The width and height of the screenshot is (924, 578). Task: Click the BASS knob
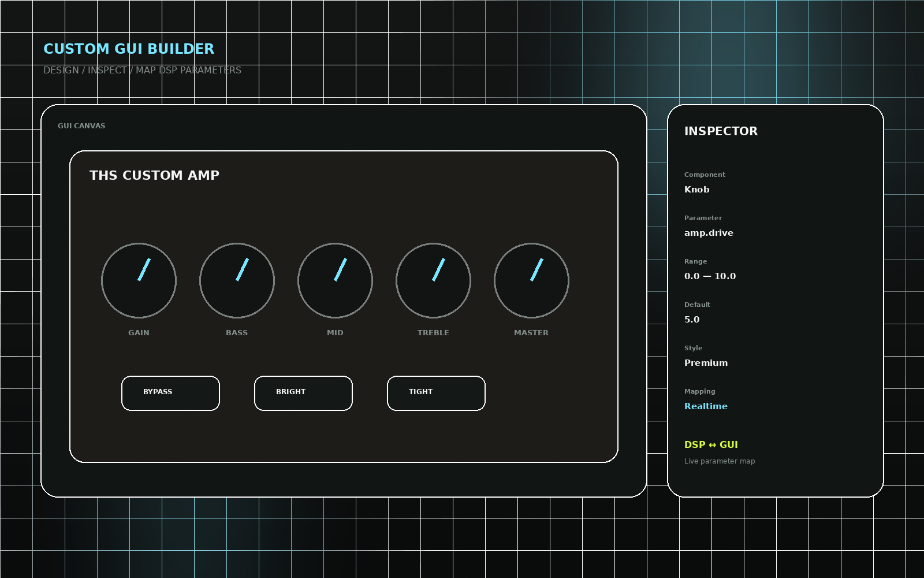(237, 280)
